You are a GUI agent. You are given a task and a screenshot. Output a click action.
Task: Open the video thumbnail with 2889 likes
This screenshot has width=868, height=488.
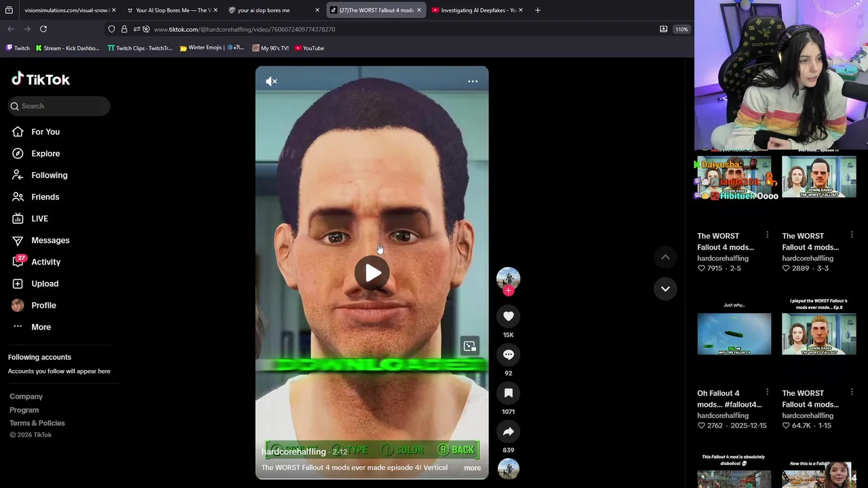click(x=818, y=178)
